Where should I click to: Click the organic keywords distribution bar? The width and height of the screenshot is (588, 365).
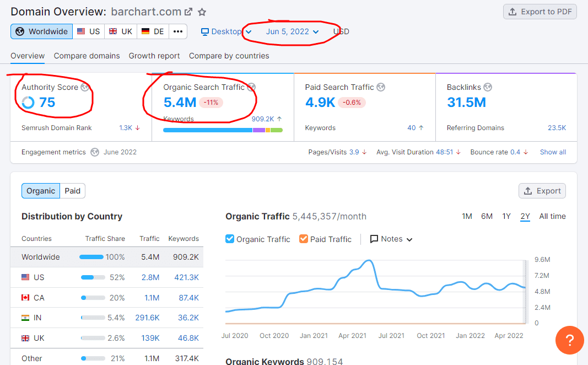(x=223, y=130)
